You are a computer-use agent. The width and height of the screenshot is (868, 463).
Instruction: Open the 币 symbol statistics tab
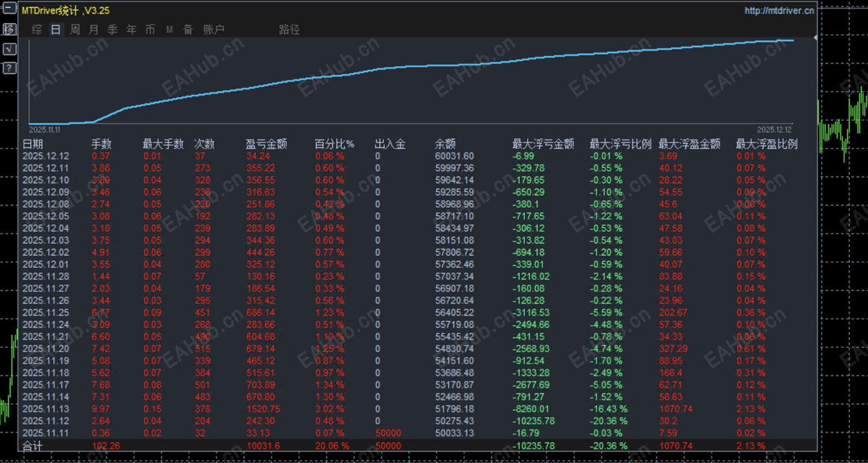tap(150, 29)
